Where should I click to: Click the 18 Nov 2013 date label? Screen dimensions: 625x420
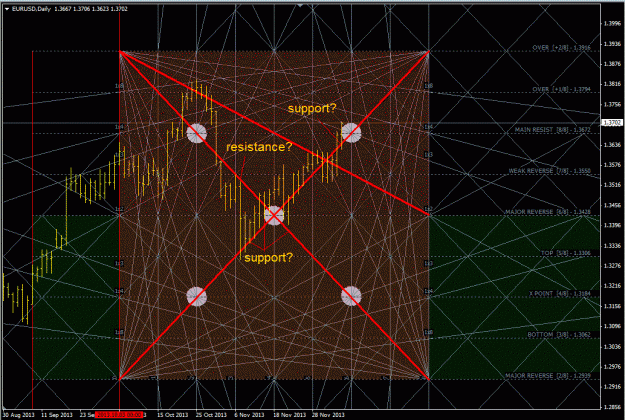(288, 415)
